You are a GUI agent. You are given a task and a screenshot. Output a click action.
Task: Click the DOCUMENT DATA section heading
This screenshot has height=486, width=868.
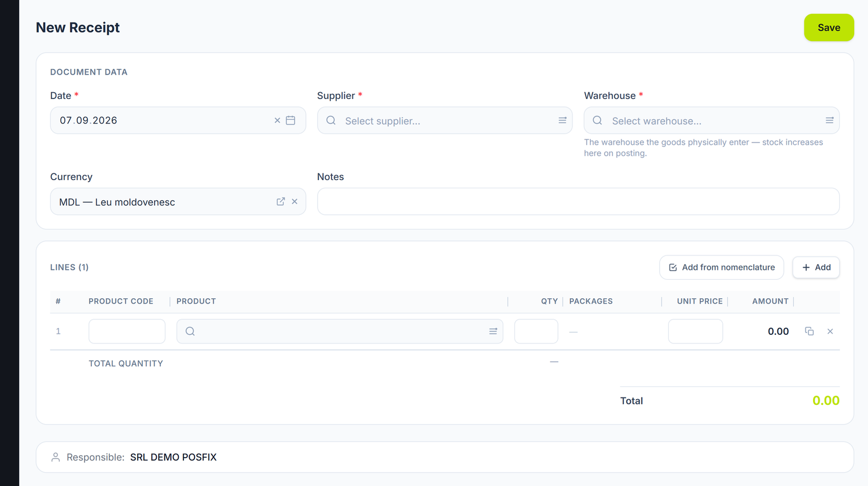click(89, 72)
